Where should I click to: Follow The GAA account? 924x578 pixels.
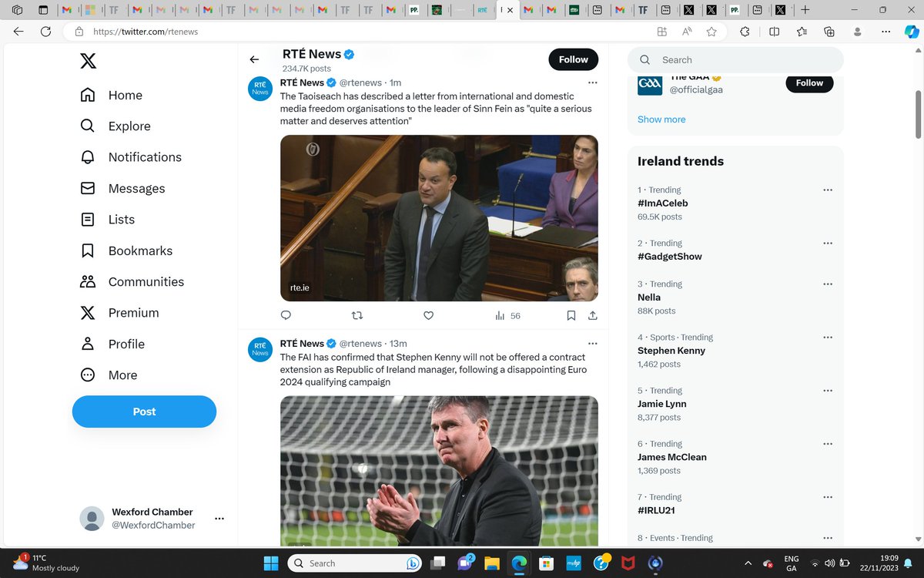[x=809, y=82]
